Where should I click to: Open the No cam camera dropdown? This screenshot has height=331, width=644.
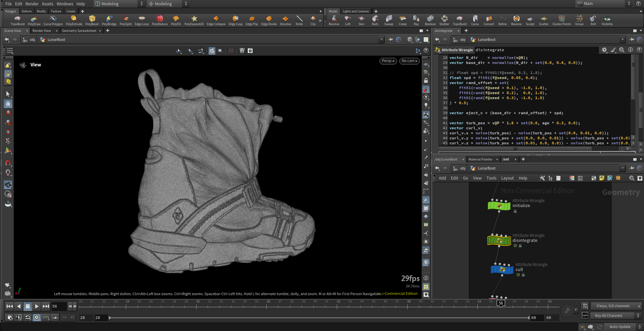pos(409,61)
